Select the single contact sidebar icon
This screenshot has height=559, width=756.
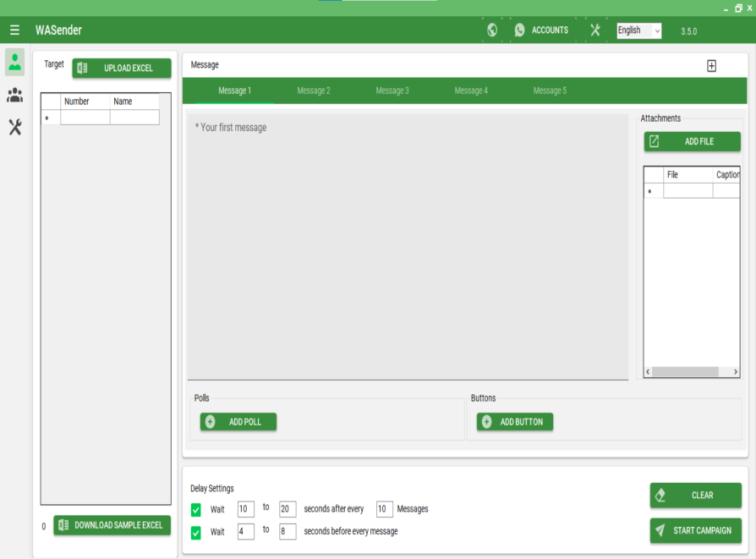point(15,62)
